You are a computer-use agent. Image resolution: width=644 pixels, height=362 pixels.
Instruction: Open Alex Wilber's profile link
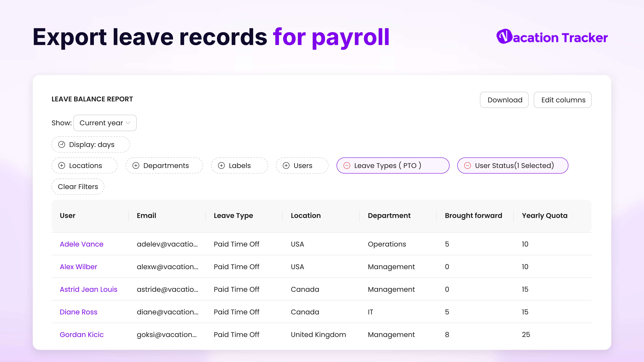pyautogui.click(x=78, y=267)
